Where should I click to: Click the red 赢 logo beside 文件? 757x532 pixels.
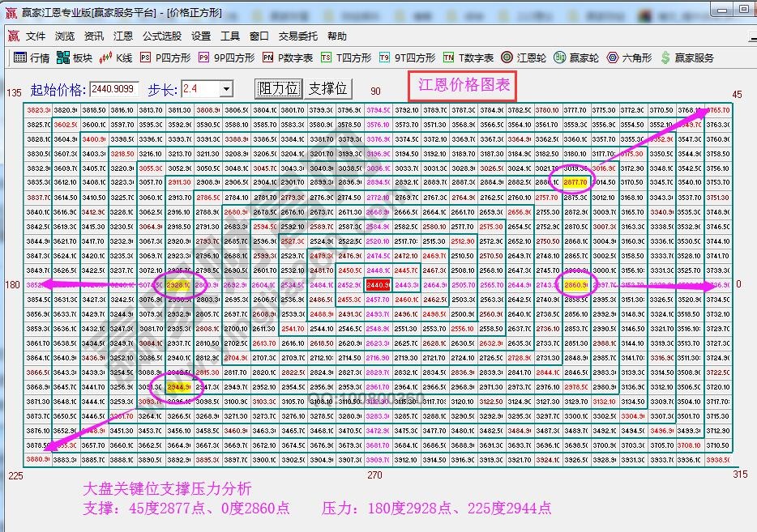coord(13,36)
